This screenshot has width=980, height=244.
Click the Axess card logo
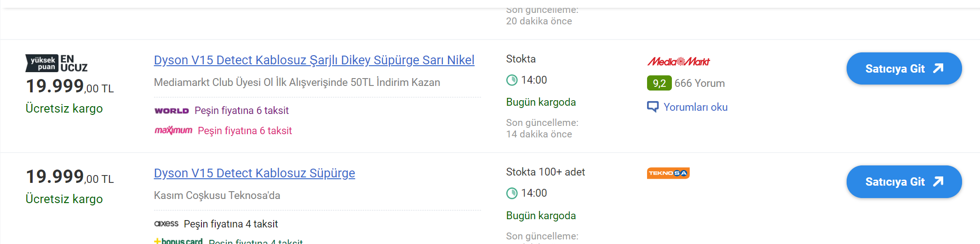[x=166, y=224]
